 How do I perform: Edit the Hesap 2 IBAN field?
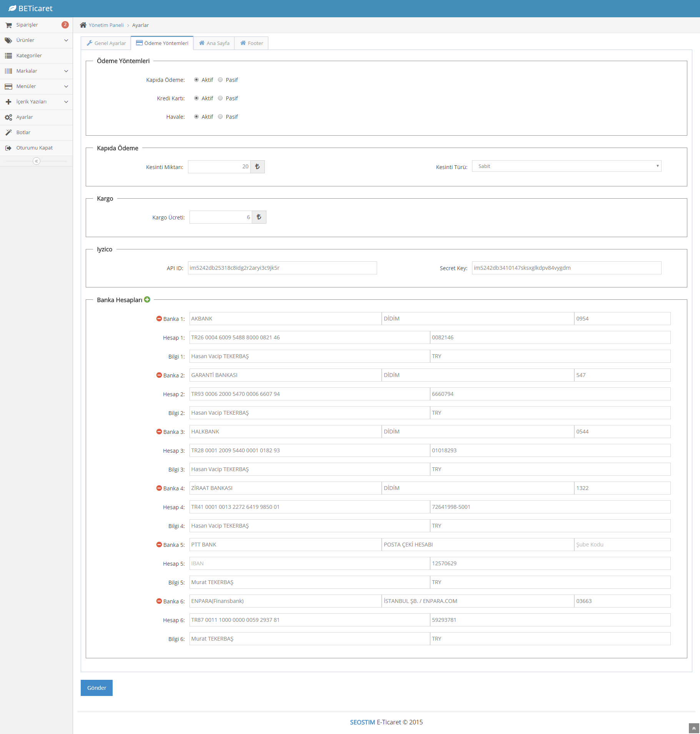[309, 394]
